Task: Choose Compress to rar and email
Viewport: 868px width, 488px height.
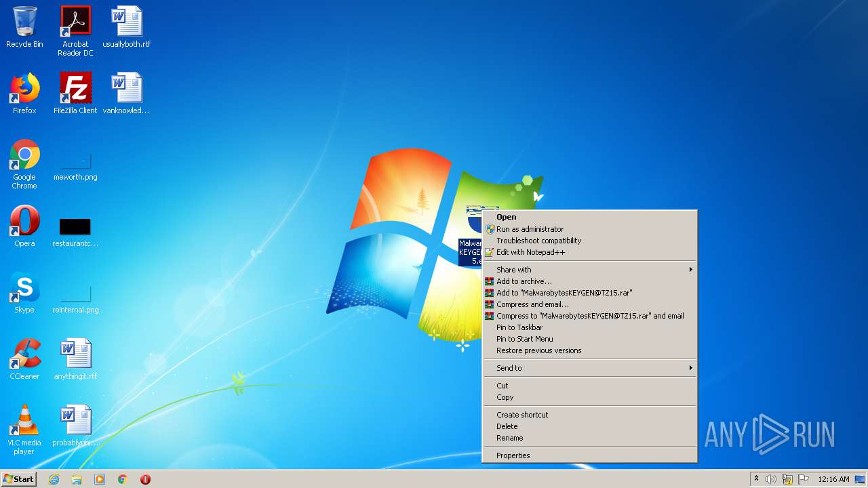Action: [589, 316]
